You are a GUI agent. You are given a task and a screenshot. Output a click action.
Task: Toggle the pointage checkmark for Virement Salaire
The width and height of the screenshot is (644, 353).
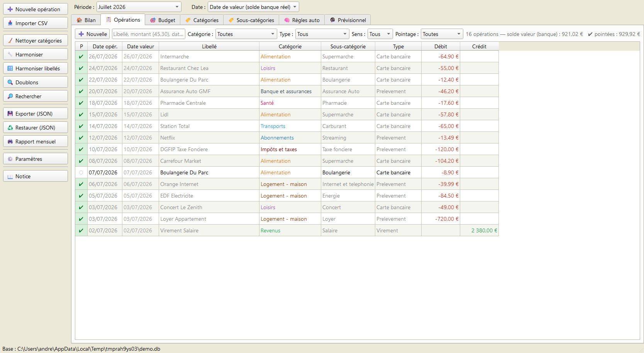click(x=81, y=230)
